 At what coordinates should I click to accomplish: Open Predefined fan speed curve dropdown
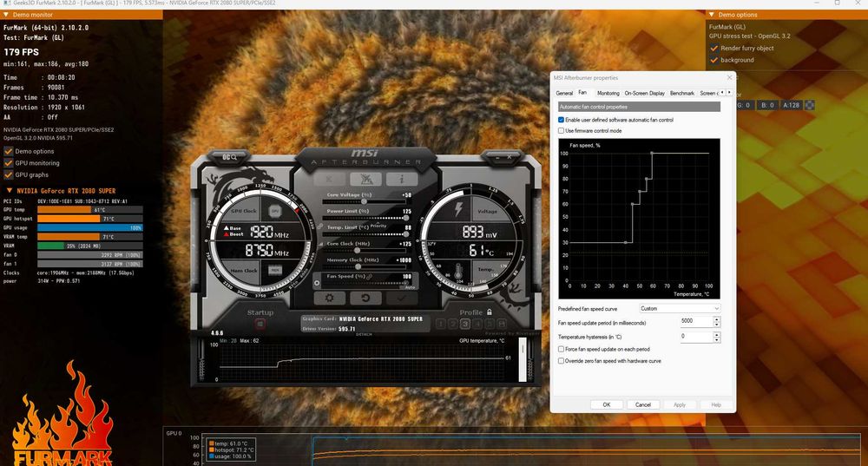[680, 308]
